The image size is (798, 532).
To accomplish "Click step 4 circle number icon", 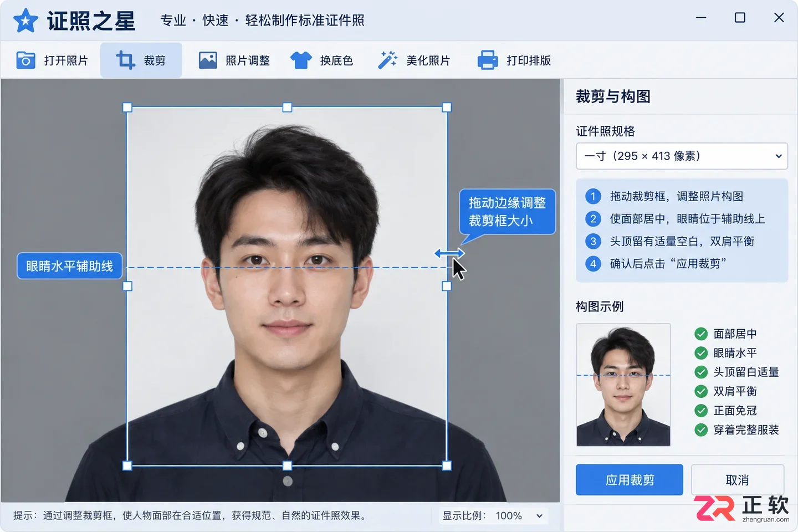I will click(593, 264).
